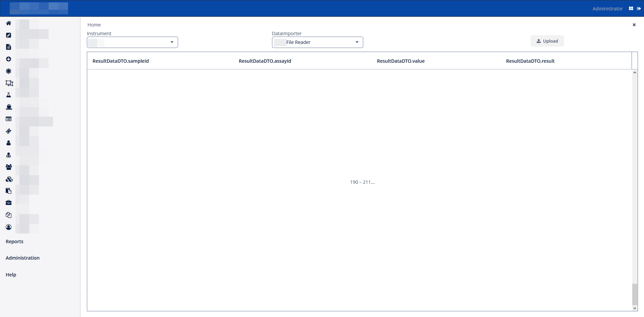This screenshot has width=644, height=317.
Task: Click the table scrollbar up arrow
Action: [635, 72]
